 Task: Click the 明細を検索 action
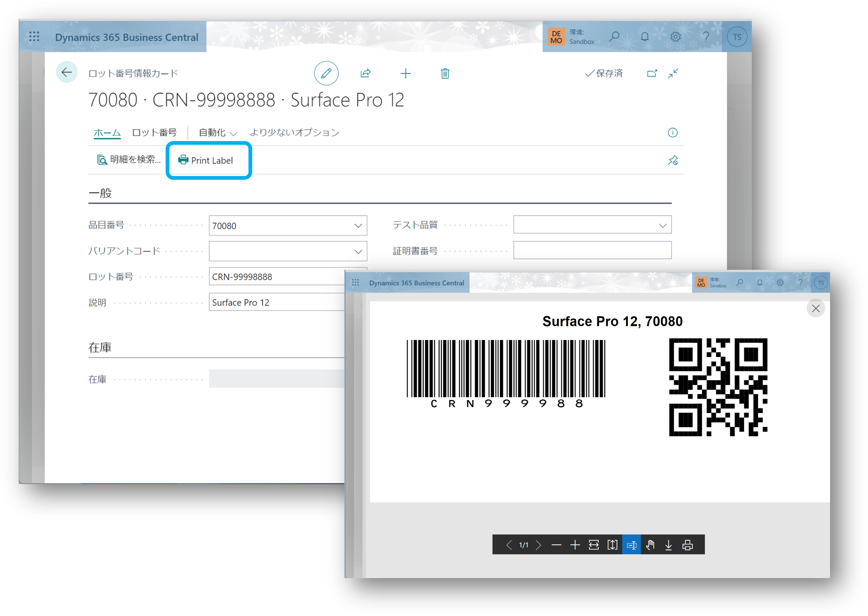(x=129, y=160)
